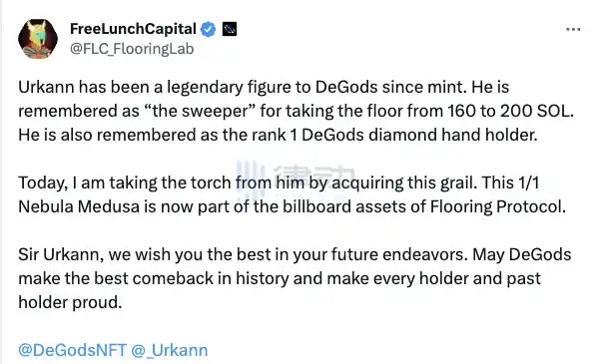591x364 pixels.
Task: Click the dark square affiliate badge
Action: 230,29
